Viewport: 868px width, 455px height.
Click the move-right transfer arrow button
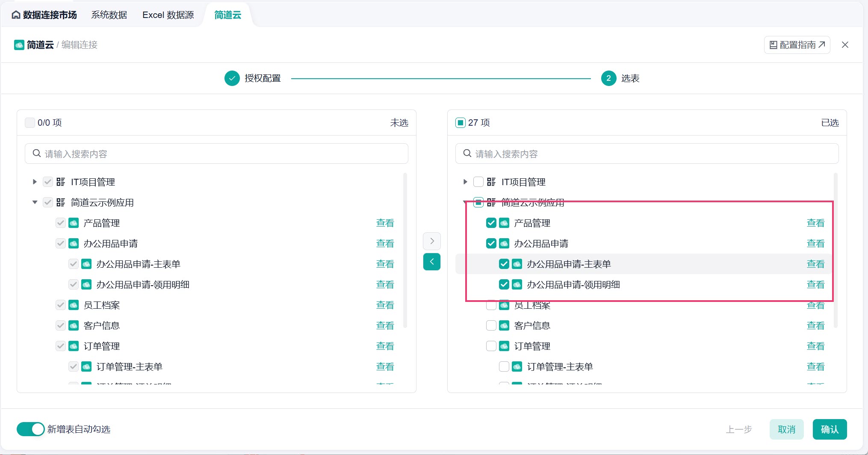click(432, 241)
